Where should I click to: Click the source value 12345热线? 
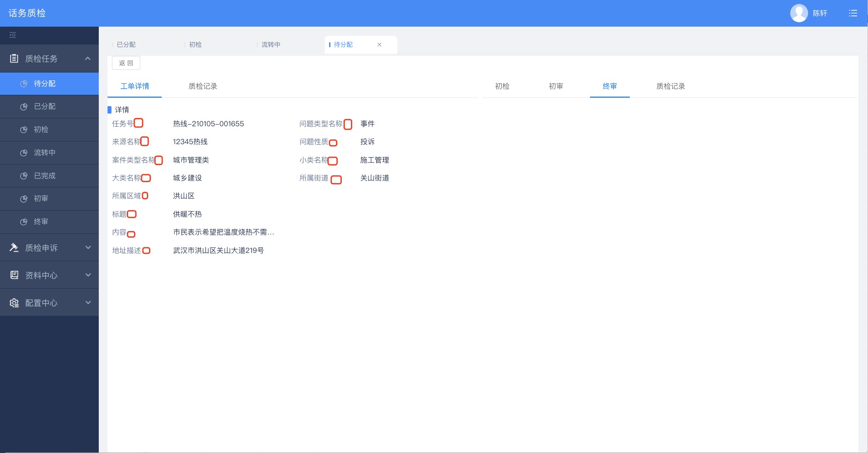click(190, 142)
